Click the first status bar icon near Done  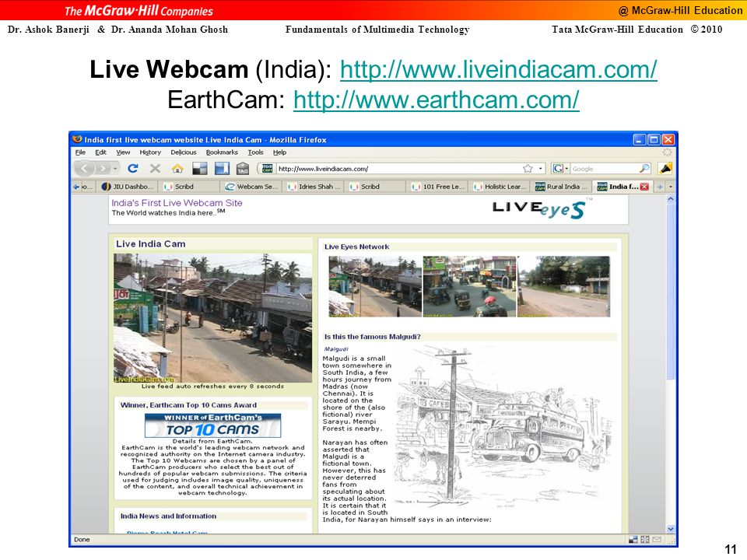(633, 540)
